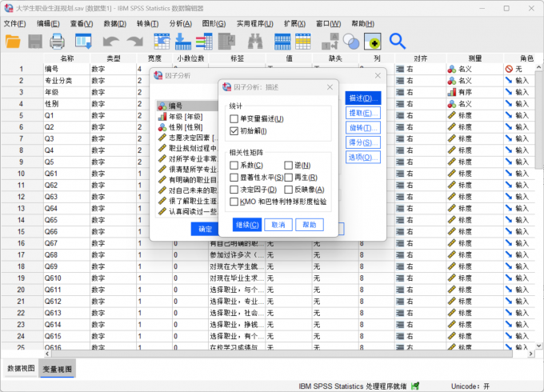Click the ordinal bar icon in 年级 row
The height and width of the screenshot is (392, 544).
[x=453, y=92]
